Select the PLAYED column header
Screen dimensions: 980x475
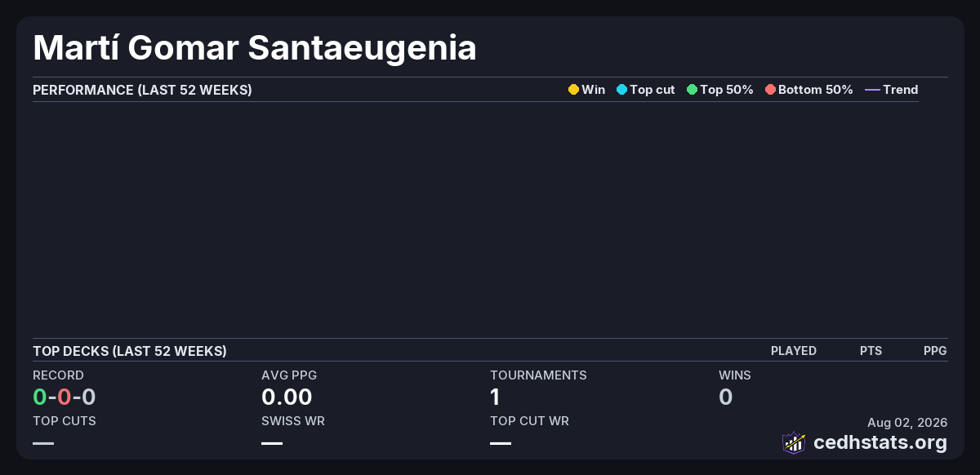(794, 351)
